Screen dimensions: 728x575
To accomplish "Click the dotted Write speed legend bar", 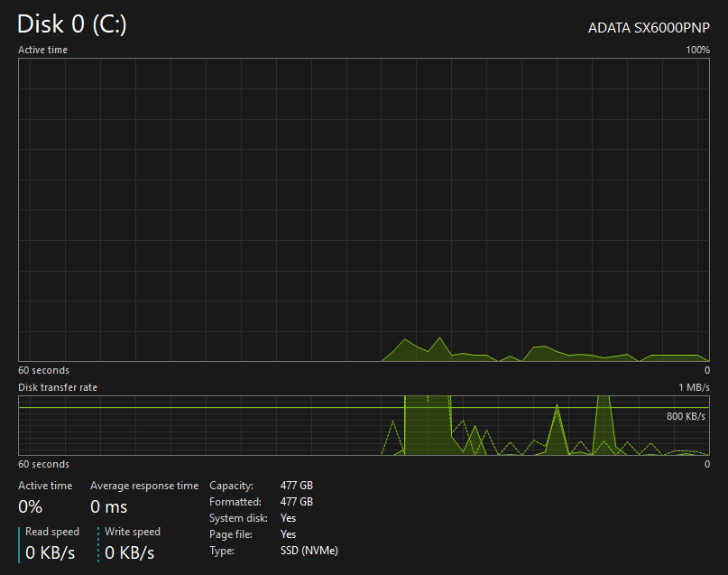I will 98,545.
